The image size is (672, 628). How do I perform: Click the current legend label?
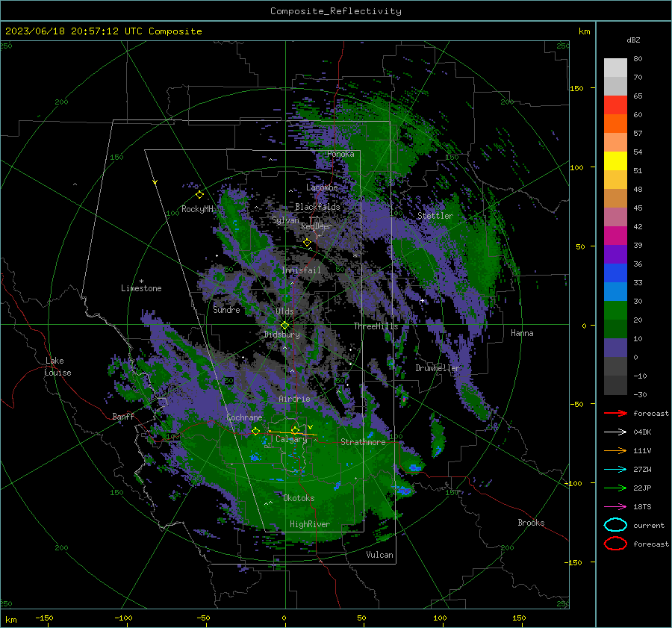tap(649, 525)
